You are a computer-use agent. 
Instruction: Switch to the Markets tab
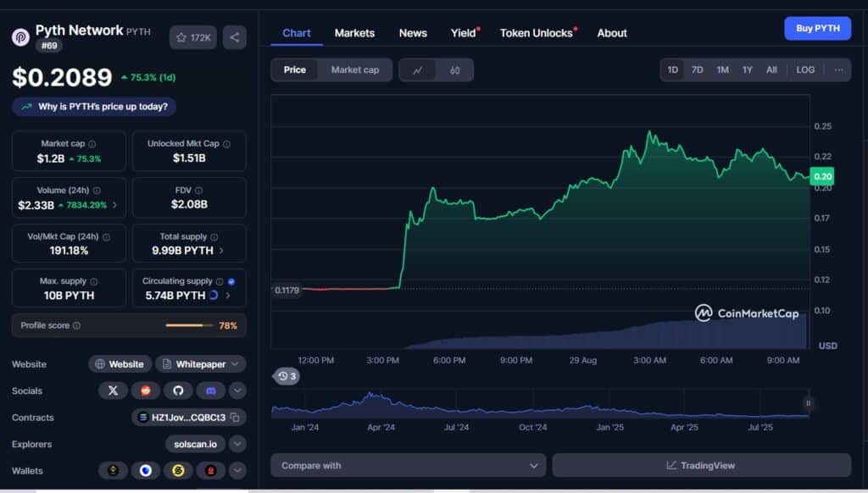pyautogui.click(x=354, y=33)
